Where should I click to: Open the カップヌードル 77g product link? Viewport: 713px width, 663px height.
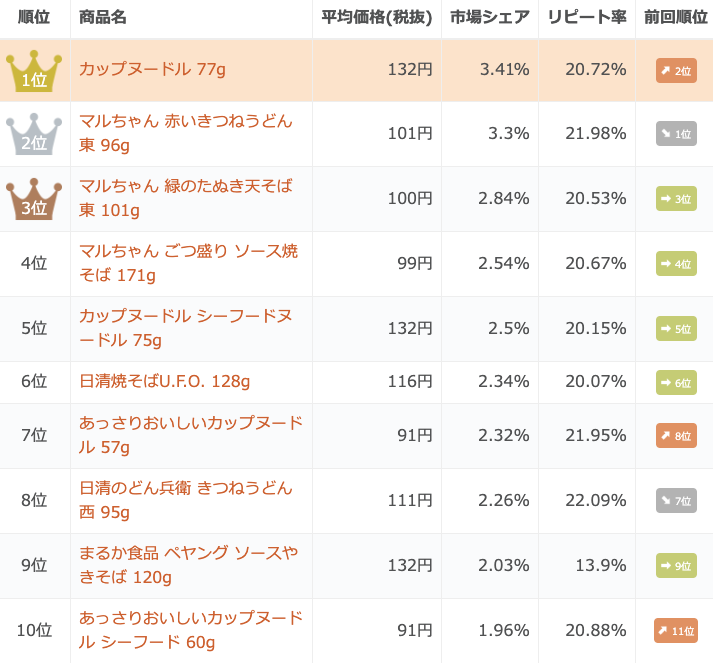click(x=152, y=70)
